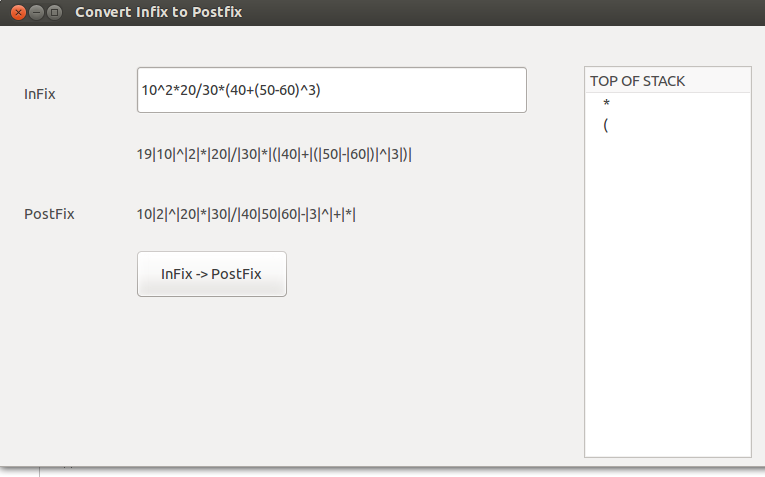
Task: Close the Convert Infix to Postfix window
Action: pyautogui.click(x=18, y=12)
